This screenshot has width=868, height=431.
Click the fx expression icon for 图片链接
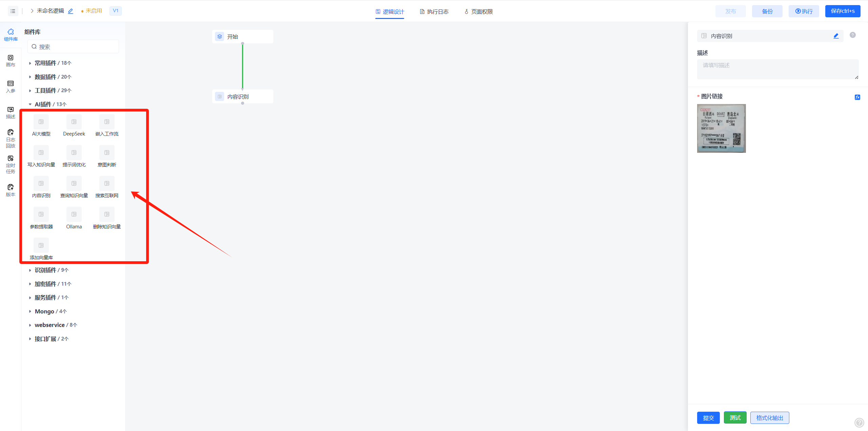click(x=857, y=97)
